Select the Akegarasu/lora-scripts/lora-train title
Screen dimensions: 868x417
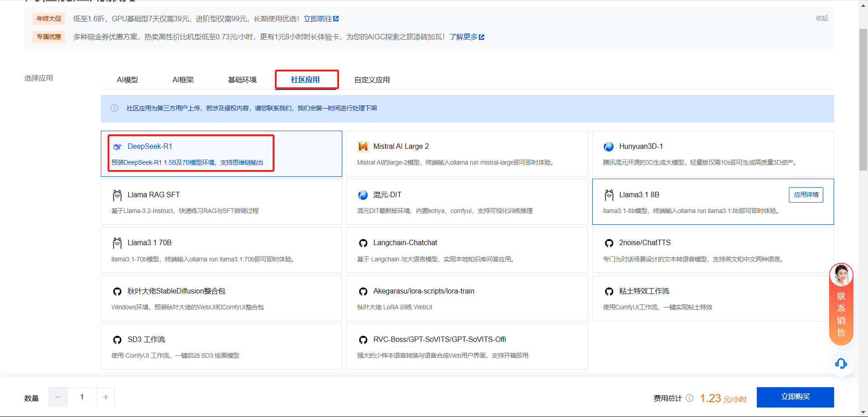pos(424,291)
